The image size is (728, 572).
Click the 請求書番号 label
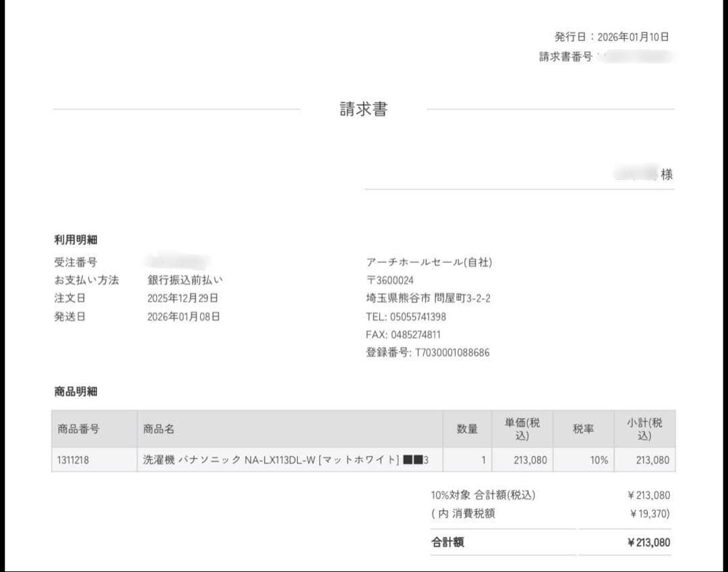point(565,57)
